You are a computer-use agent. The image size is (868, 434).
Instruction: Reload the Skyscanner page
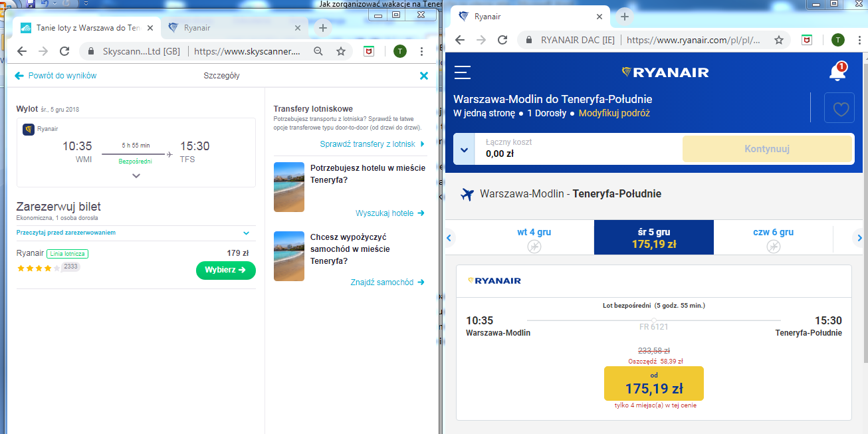coord(64,51)
